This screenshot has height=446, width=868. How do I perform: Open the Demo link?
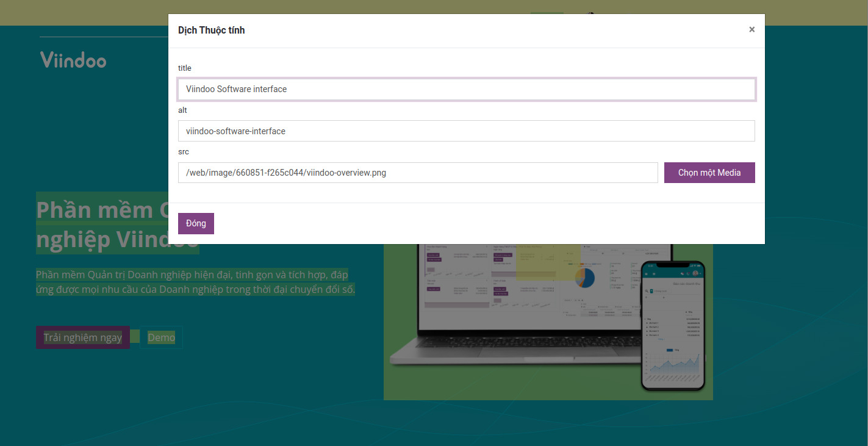tap(162, 337)
